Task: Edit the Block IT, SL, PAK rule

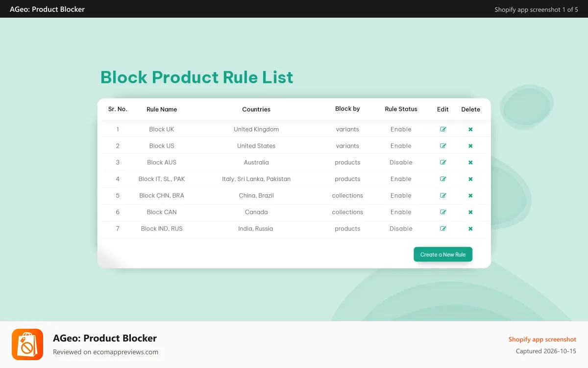Action: [x=443, y=179]
